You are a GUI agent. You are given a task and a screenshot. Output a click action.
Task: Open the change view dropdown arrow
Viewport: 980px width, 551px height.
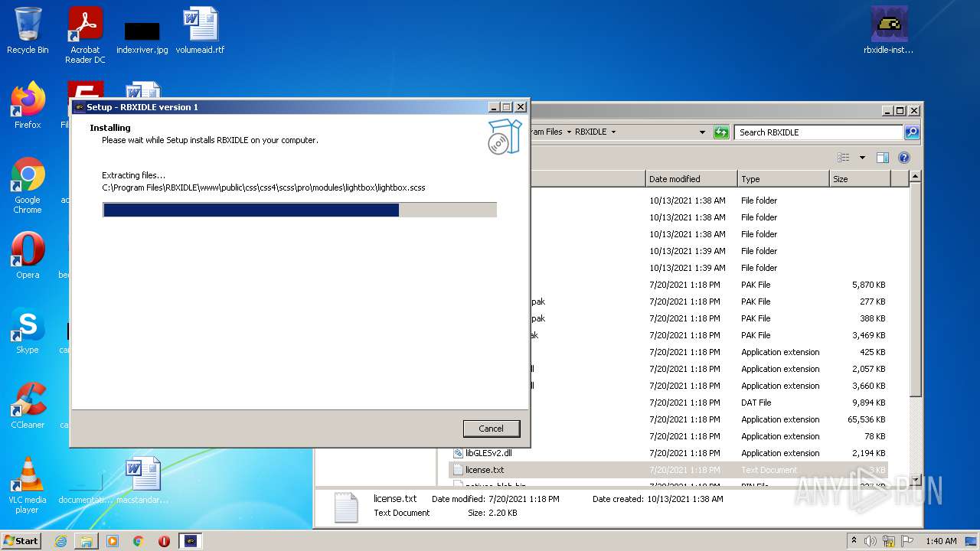click(x=862, y=158)
